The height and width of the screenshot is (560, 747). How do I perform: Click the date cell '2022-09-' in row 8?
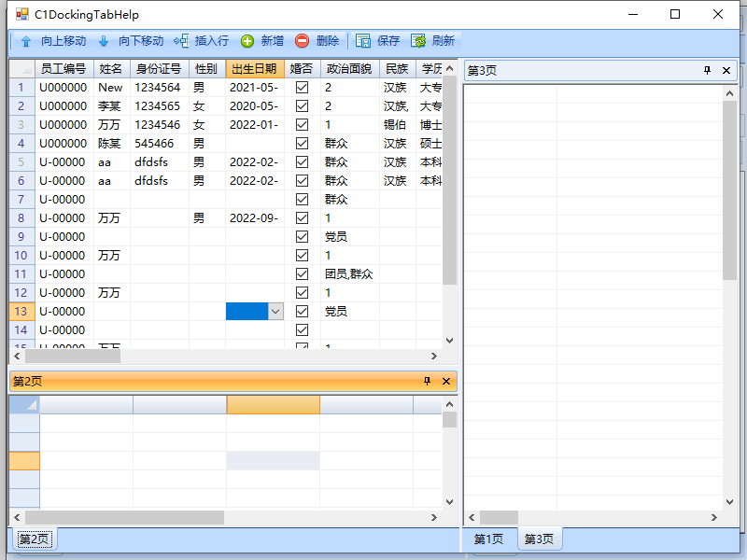click(x=255, y=217)
